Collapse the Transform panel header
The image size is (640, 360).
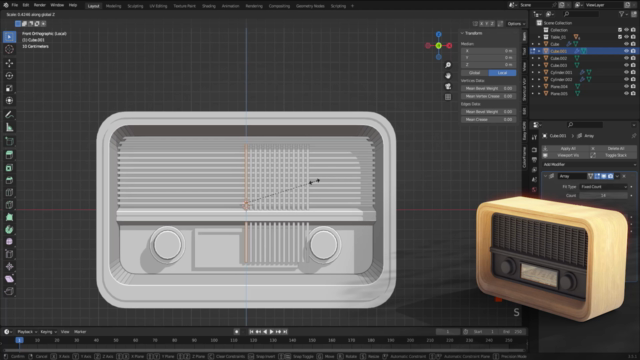462,33
